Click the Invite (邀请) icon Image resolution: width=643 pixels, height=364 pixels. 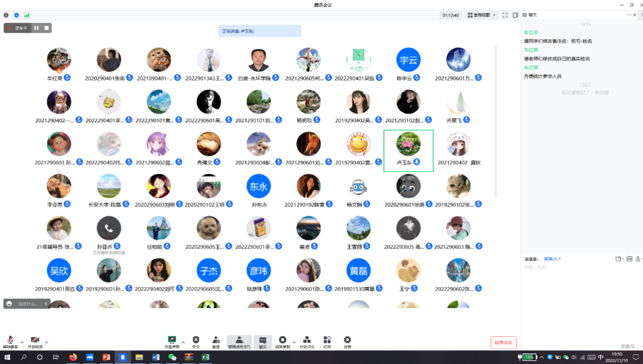pyautogui.click(x=216, y=341)
